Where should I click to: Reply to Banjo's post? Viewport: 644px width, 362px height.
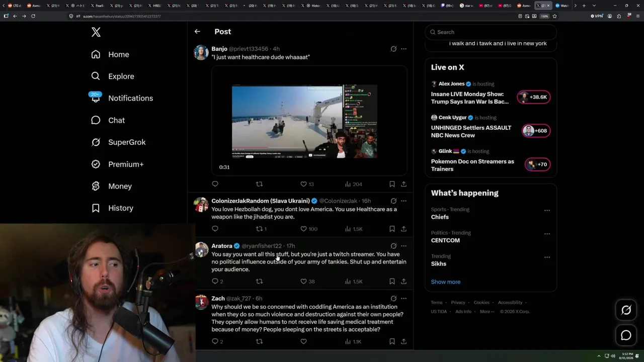pos(215,184)
